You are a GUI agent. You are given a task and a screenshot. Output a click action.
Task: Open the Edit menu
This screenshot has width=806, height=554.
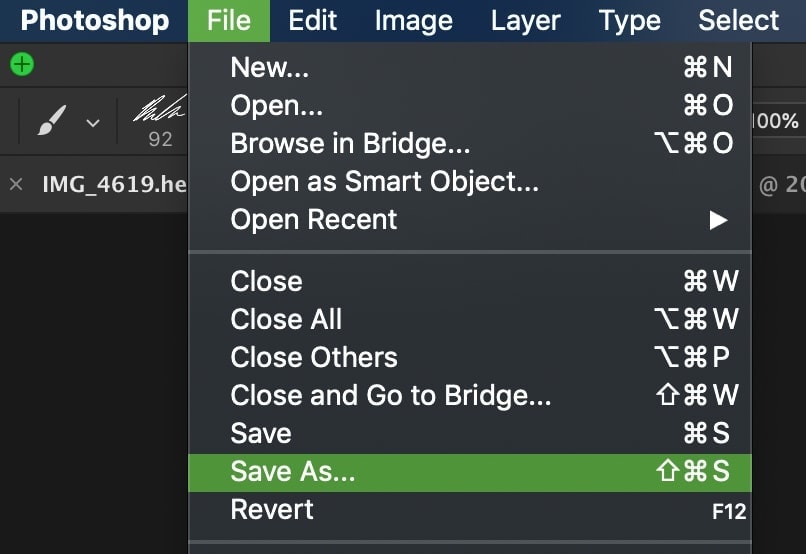[x=313, y=21]
